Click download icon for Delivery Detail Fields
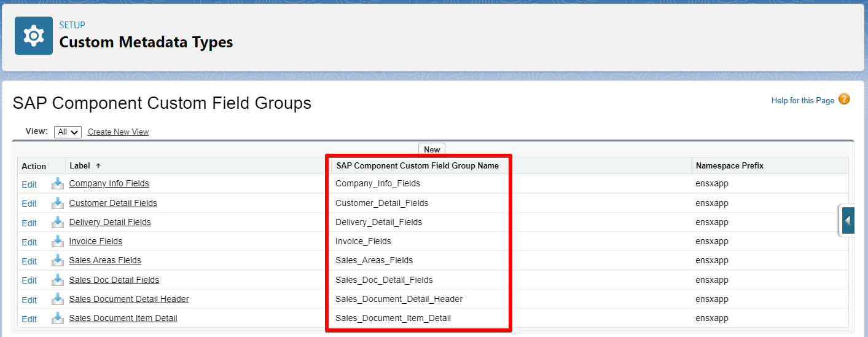Screen dimensions: 868x337 (x=58, y=222)
